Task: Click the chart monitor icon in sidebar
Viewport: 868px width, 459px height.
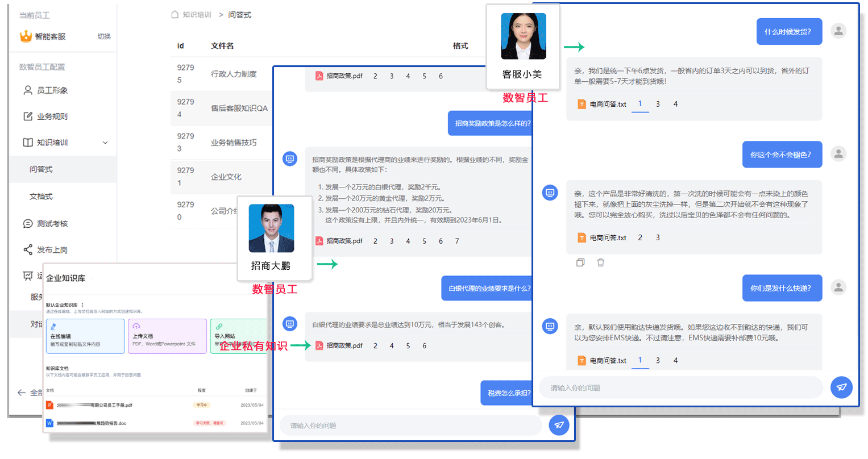Action: pos(27,276)
